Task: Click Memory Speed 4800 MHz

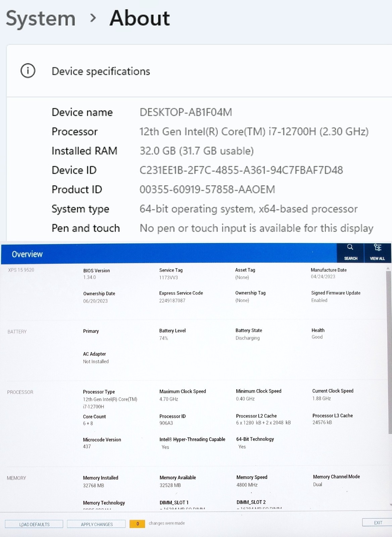Action: click(247, 485)
